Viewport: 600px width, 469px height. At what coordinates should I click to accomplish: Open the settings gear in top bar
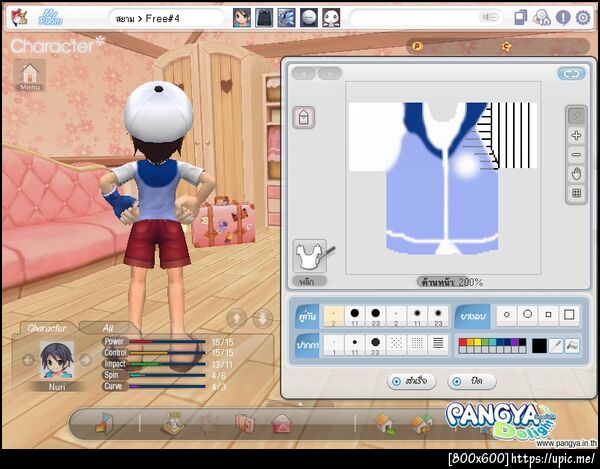click(583, 18)
